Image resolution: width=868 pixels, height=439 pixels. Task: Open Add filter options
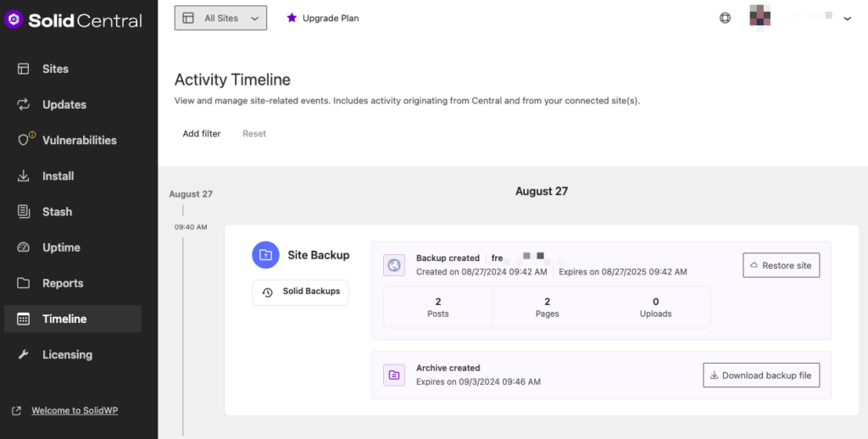[x=202, y=134]
